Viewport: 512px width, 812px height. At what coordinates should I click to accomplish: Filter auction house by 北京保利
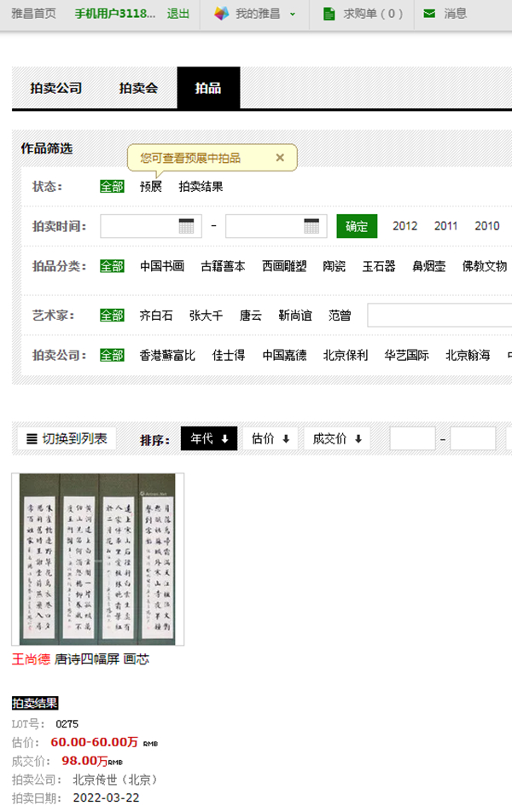coord(345,355)
